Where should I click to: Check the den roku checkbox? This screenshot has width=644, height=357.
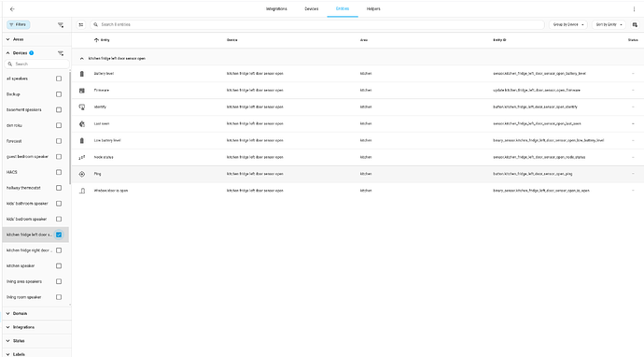pyautogui.click(x=59, y=125)
